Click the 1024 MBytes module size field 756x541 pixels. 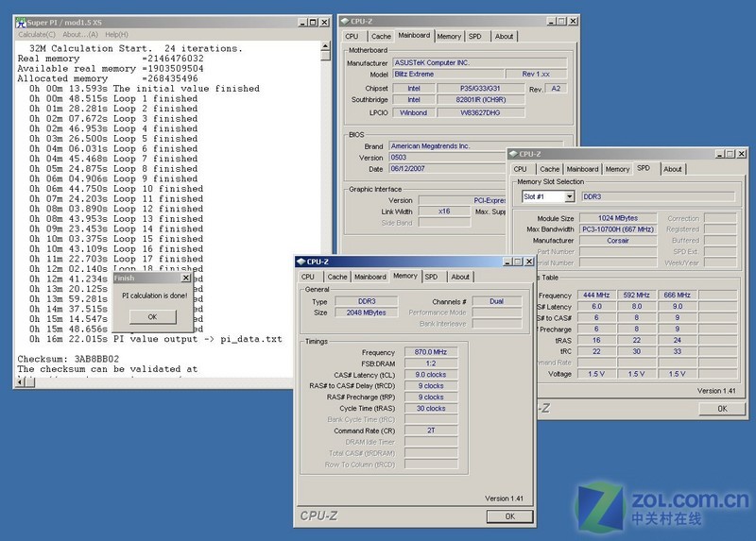[x=618, y=218]
